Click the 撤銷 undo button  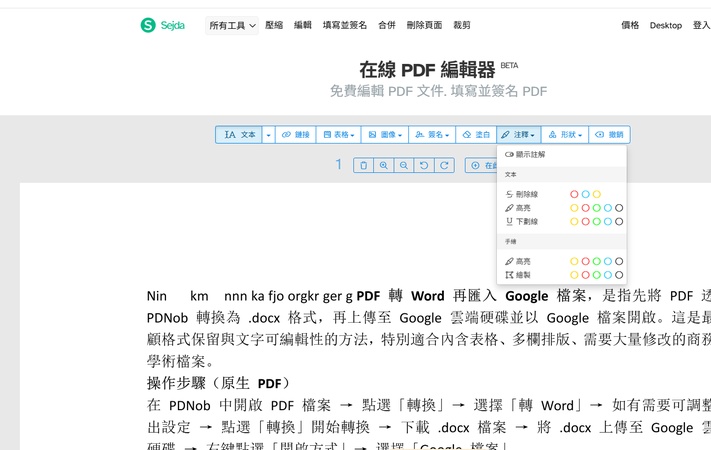click(609, 135)
